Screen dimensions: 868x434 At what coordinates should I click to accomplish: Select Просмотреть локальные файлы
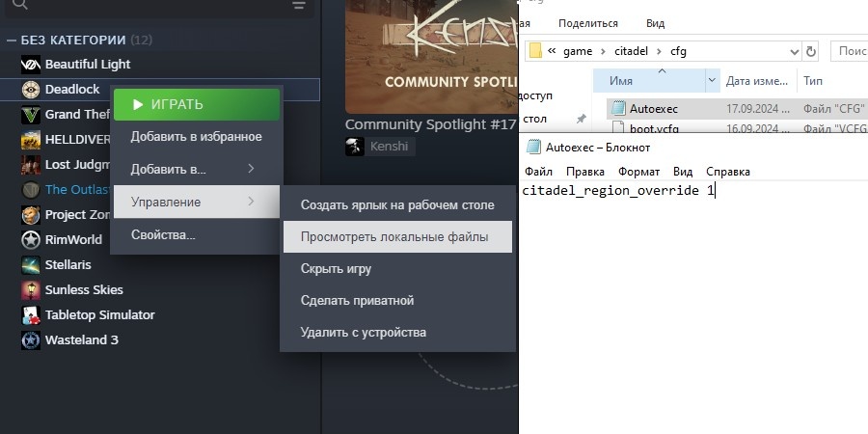pyautogui.click(x=397, y=237)
